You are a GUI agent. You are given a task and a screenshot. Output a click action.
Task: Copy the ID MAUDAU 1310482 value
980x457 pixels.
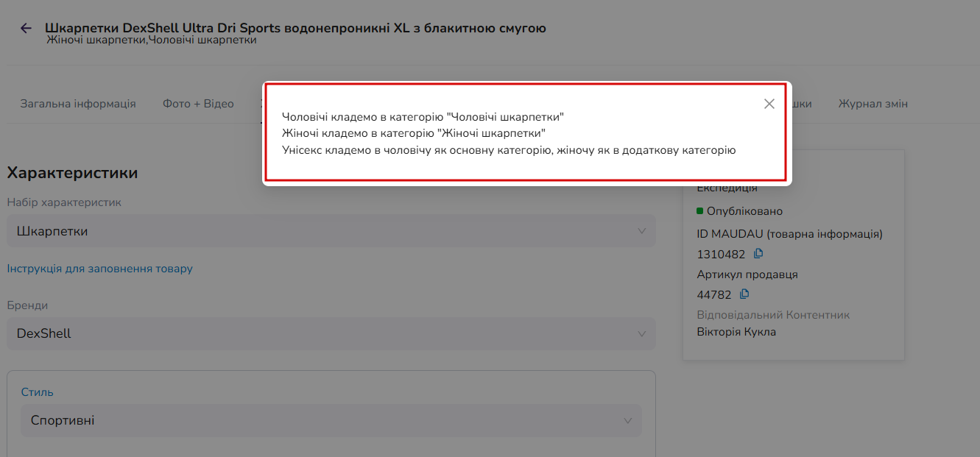point(758,254)
